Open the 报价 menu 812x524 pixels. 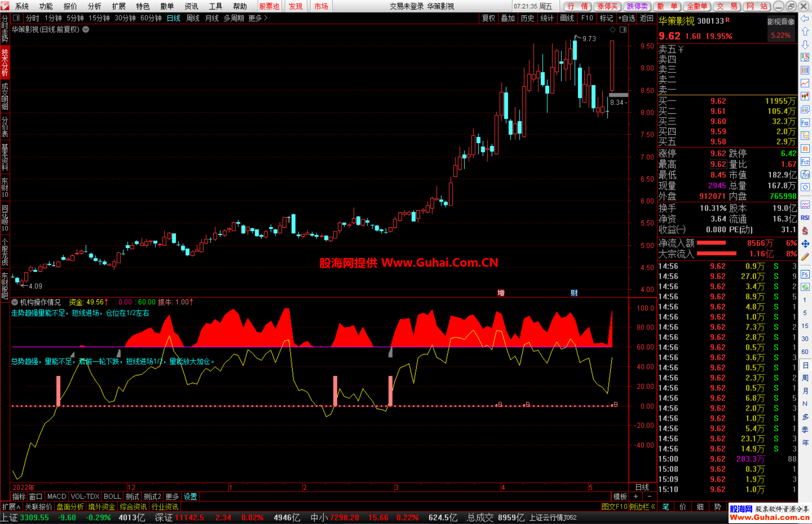70,6
